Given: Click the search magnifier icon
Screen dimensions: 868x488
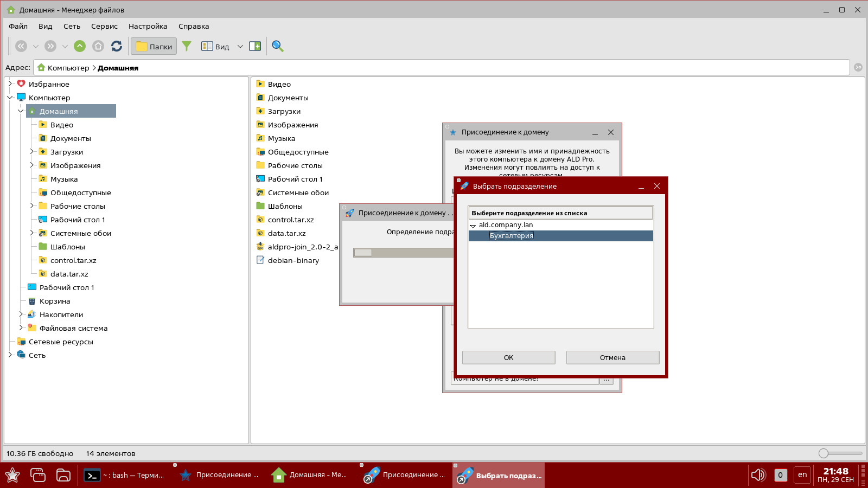Looking at the screenshot, I should 278,46.
